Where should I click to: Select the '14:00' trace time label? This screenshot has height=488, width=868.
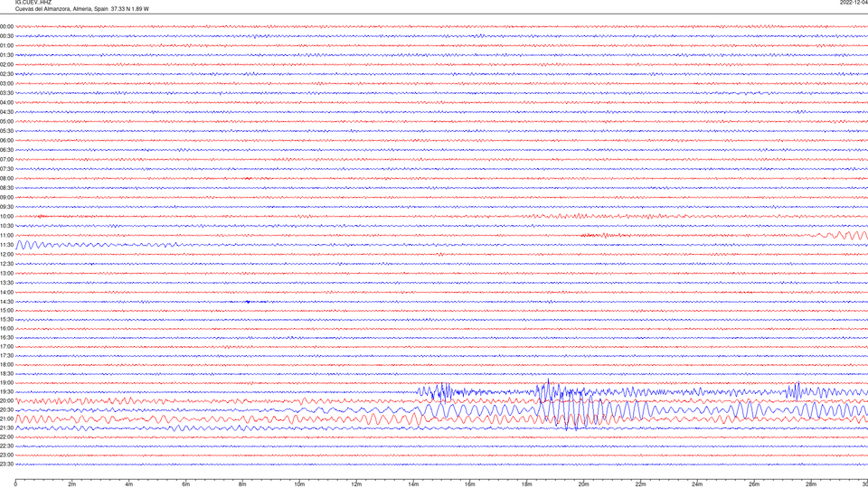pyautogui.click(x=6, y=293)
